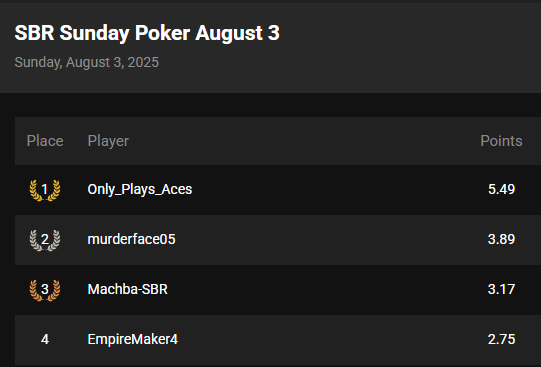541x367 pixels.
Task: Click the EmpireMaker4 player name
Action: (133, 339)
